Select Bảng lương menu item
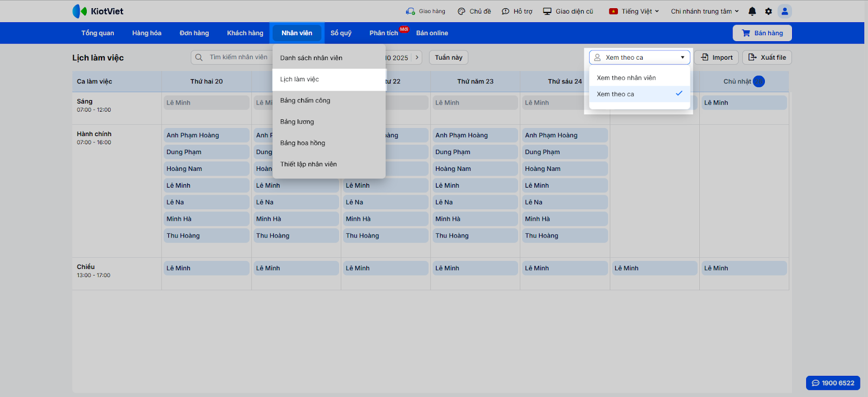Screen dimensions: 868x397 (x=329, y=122)
